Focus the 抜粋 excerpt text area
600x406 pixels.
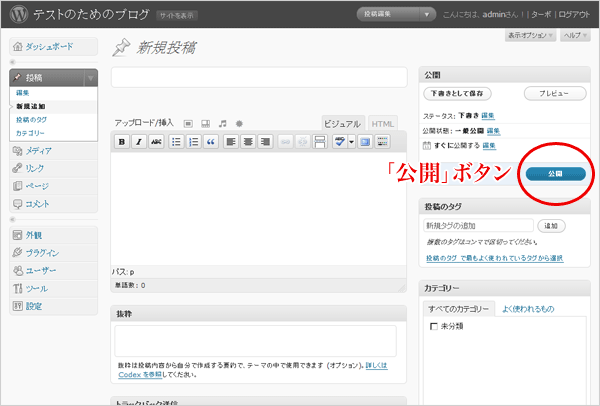pyautogui.click(x=256, y=341)
